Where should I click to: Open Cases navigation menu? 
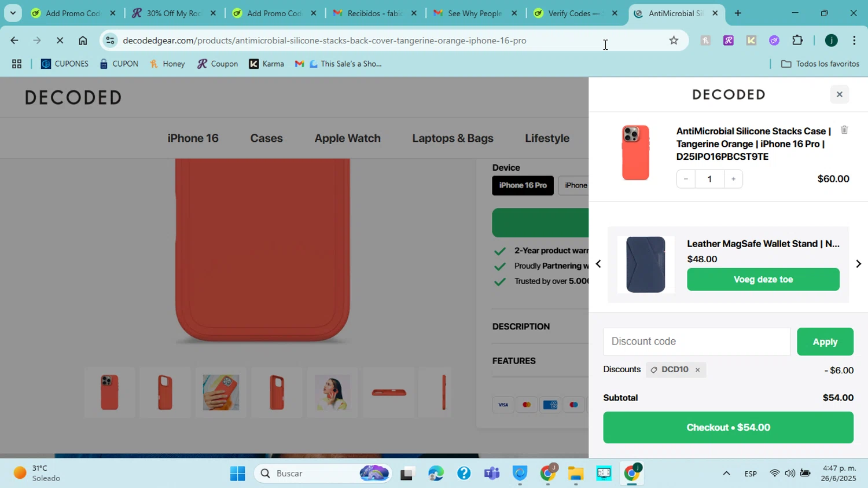(x=266, y=138)
